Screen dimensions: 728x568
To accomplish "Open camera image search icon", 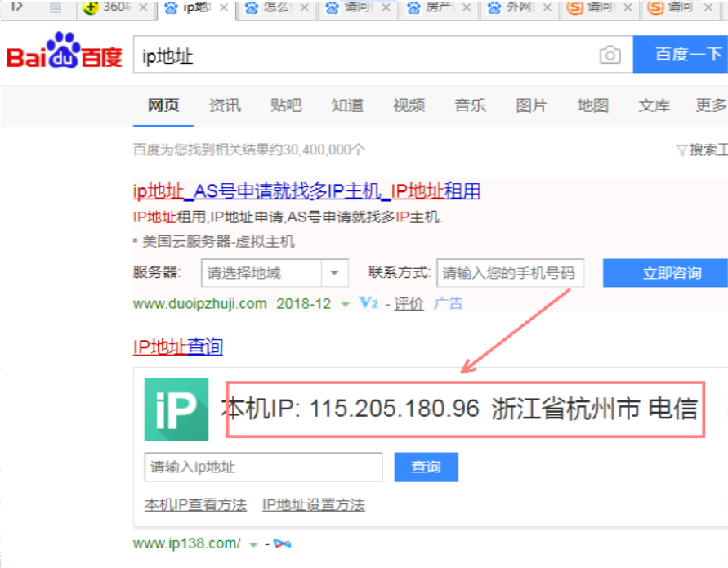I will (610, 55).
